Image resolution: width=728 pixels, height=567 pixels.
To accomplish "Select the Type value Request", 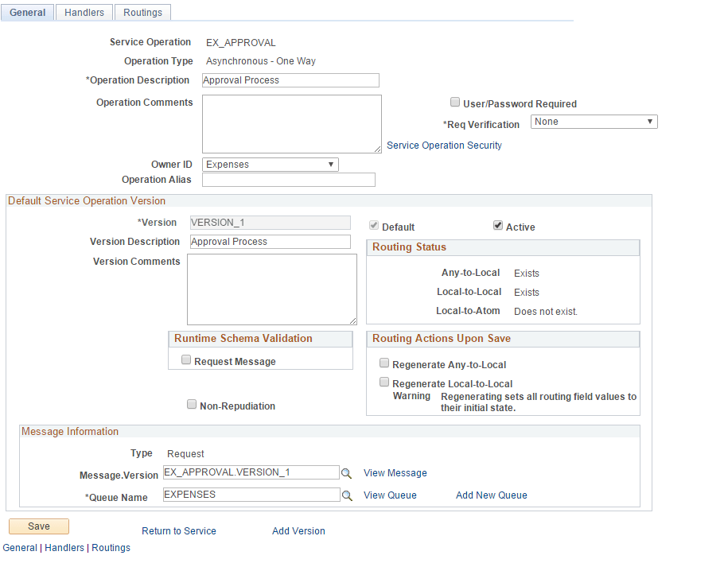I will 185,454.
